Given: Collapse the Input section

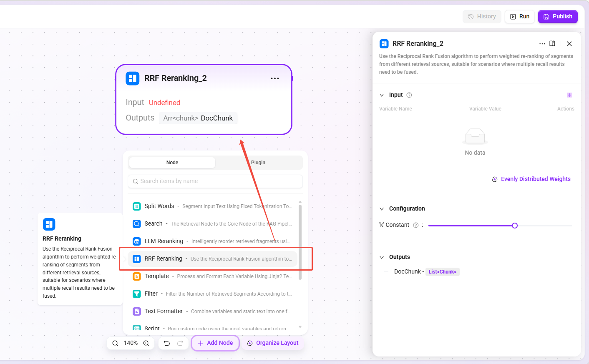Looking at the screenshot, I should 382,95.
